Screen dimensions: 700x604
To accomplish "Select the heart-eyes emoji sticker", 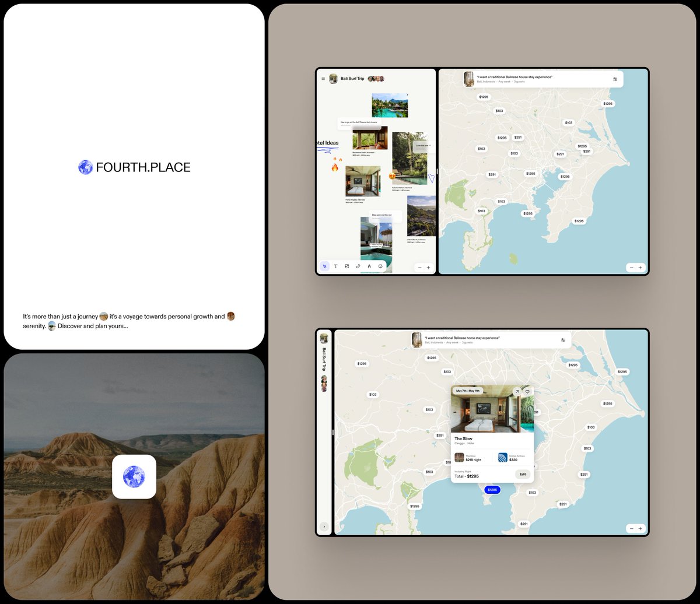I will 392,176.
